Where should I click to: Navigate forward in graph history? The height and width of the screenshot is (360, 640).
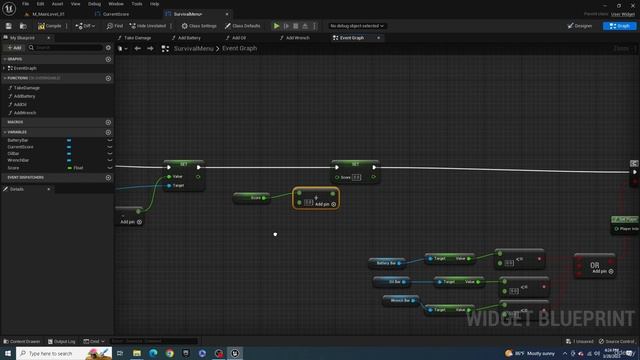150,49
